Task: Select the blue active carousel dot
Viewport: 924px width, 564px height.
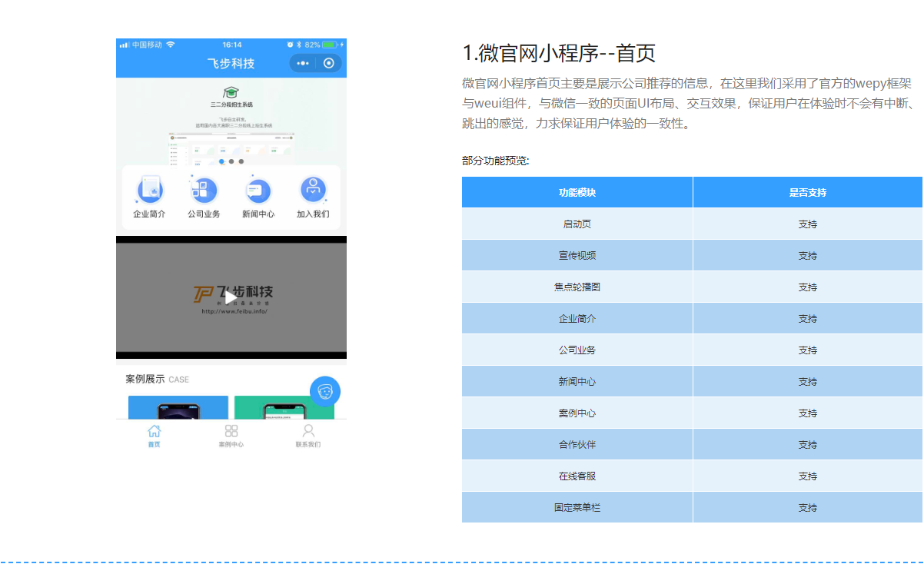Action: pos(222,161)
